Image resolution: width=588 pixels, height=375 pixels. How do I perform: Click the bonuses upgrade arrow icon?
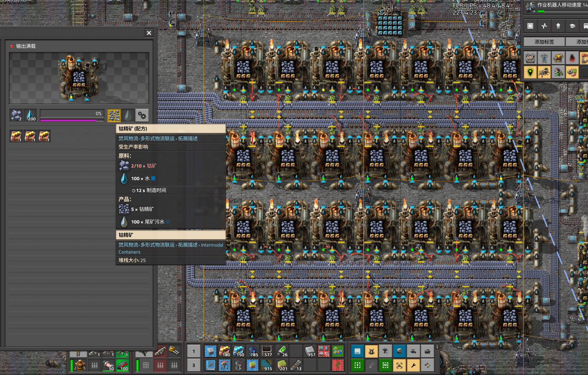(558, 26)
